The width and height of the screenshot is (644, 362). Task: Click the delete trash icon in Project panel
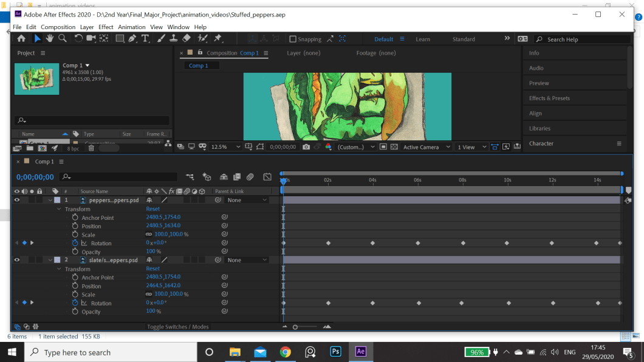click(x=91, y=148)
